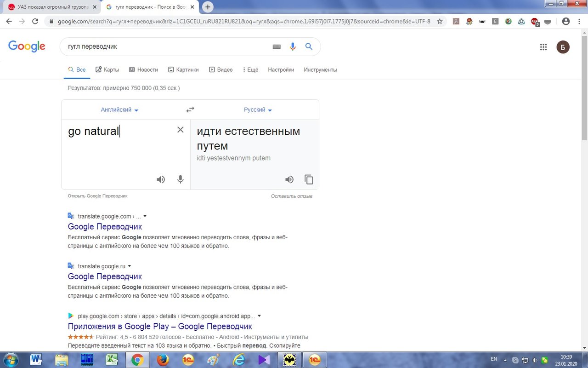Click the back navigation arrow
The width and height of the screenshot is (588, 368).
[9, 21]
